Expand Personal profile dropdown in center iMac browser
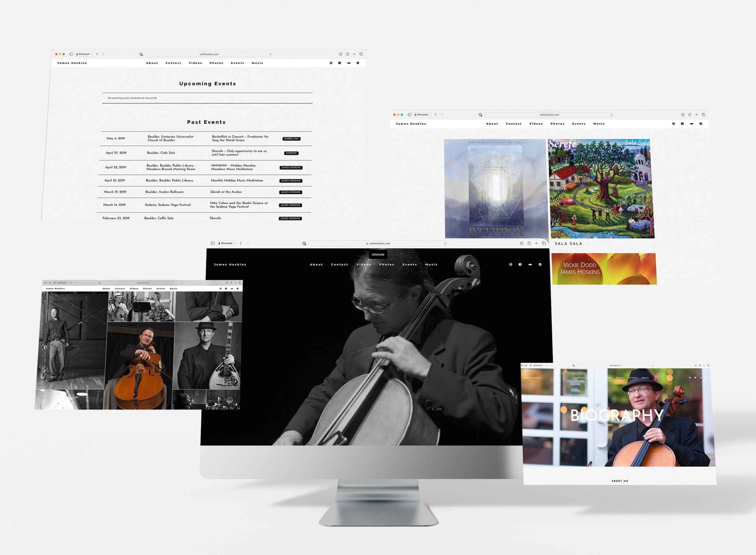The height and width of the screenshot is (555, 756). click(227, 243)
